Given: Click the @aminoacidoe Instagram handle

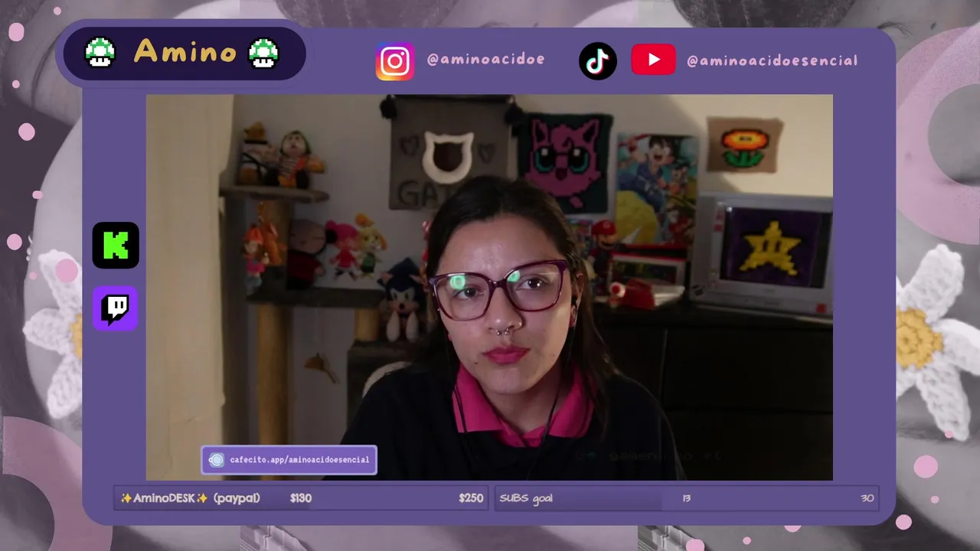Looking at the screenshot, I should point(486,60).
